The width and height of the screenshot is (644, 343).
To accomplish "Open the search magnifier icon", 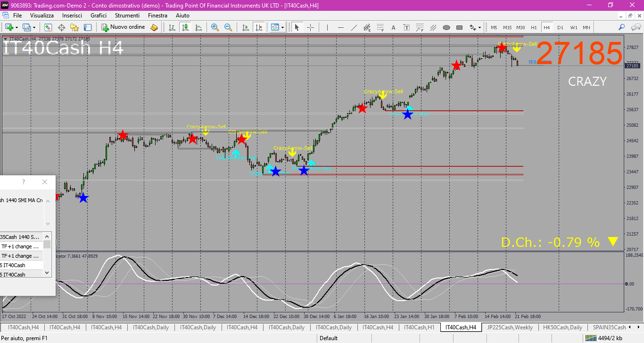I will [x=622, y=27].
